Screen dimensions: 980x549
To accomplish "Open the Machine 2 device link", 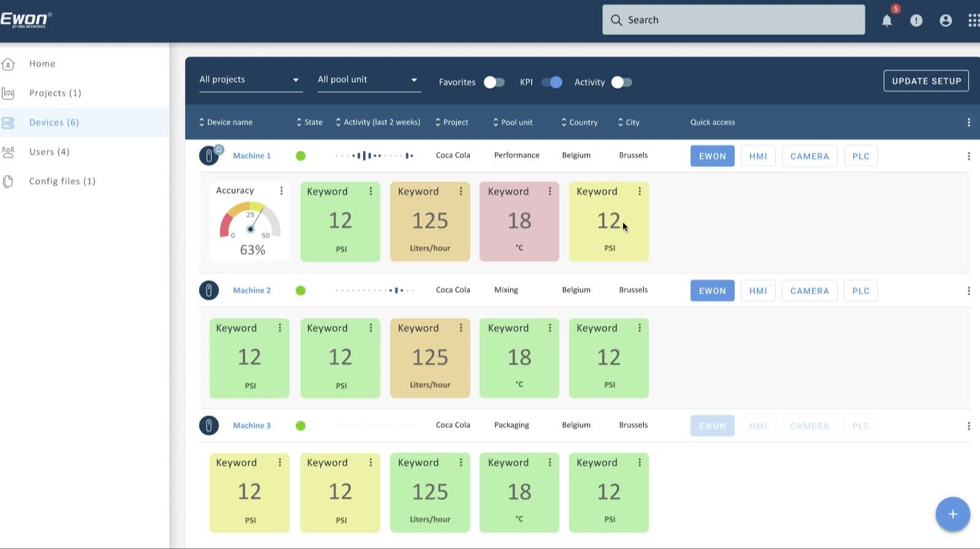I will [x=251, y=290].
